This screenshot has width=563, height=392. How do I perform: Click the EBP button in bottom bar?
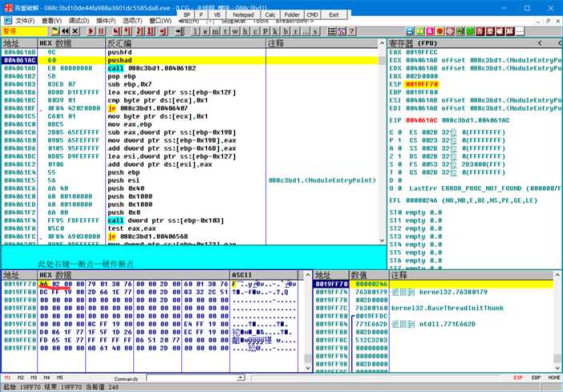[x=536, y=378]
